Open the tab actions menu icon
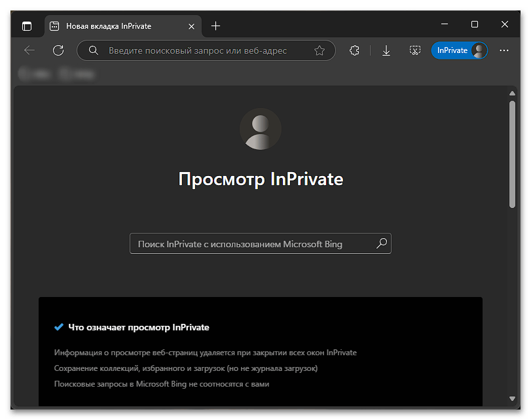The height and width of the screenshot is (420, 531). point(27,26)
